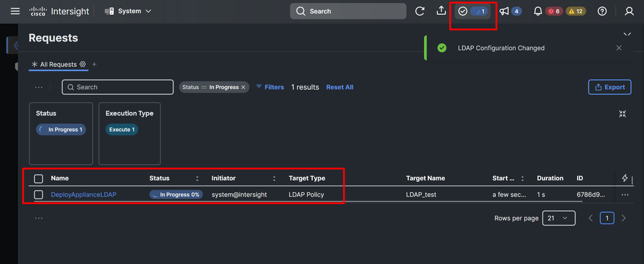644x264 pixels.
Task: Open the rows per page dropdown
Action: [558, 218]
